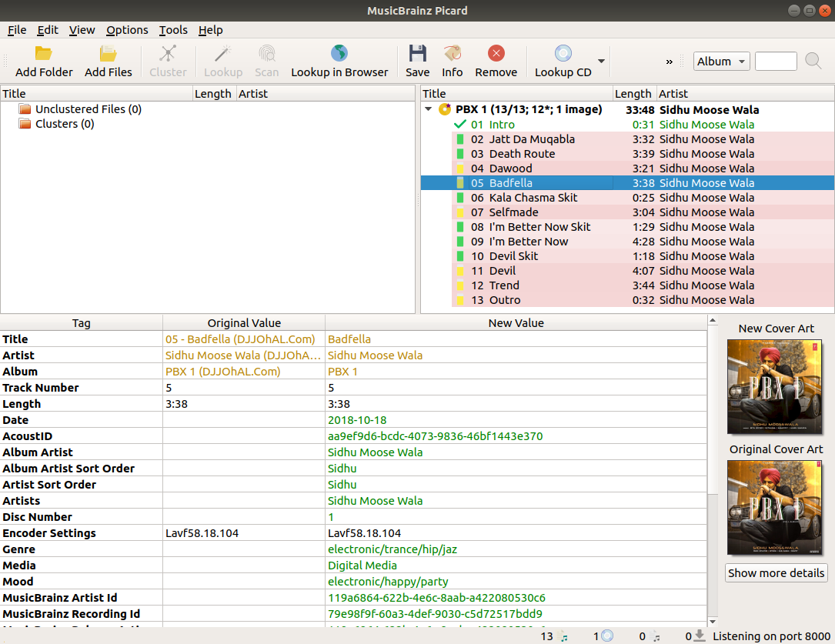Screen dimensions: 835x644
Task: Click the Add Files toolbar icon
Action: [109, 54]
